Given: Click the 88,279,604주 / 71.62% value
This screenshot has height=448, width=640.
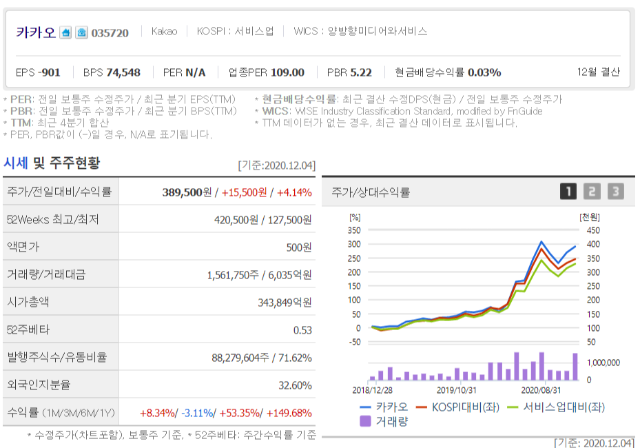Looking at the screenshot, I should click(262, 358).
